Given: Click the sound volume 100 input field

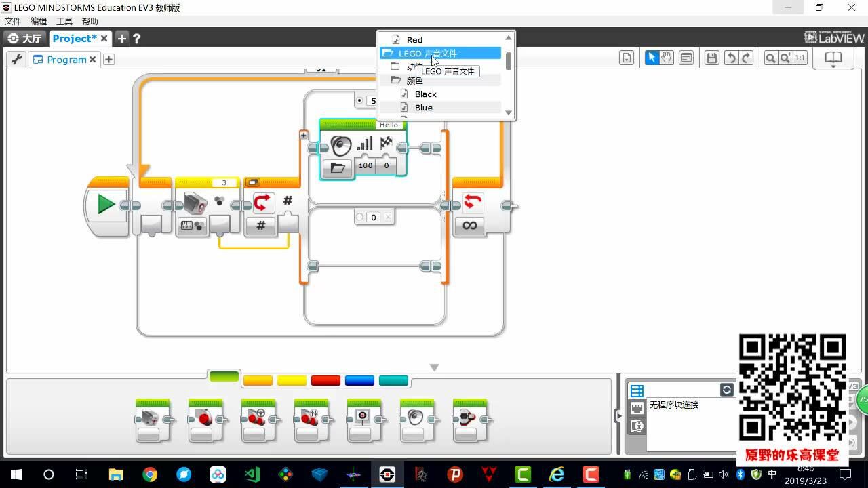Looking at the screenshot, I should (x=366, y=165).
